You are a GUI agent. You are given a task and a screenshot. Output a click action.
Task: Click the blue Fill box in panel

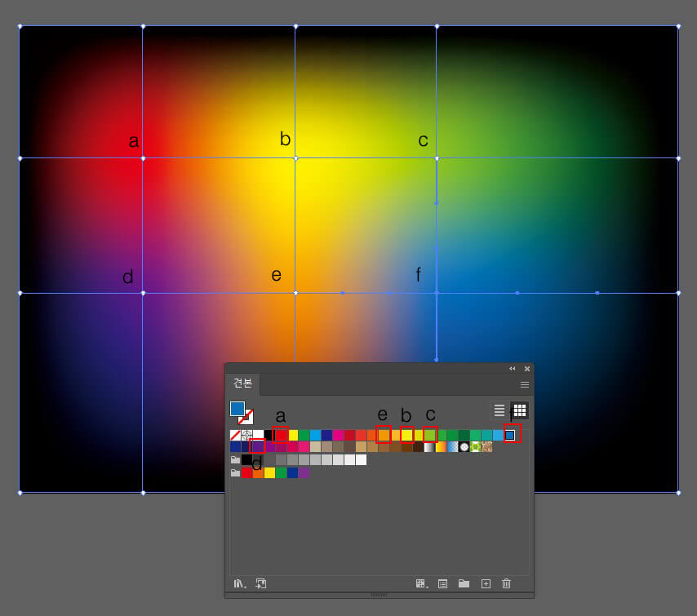point(238,409)
